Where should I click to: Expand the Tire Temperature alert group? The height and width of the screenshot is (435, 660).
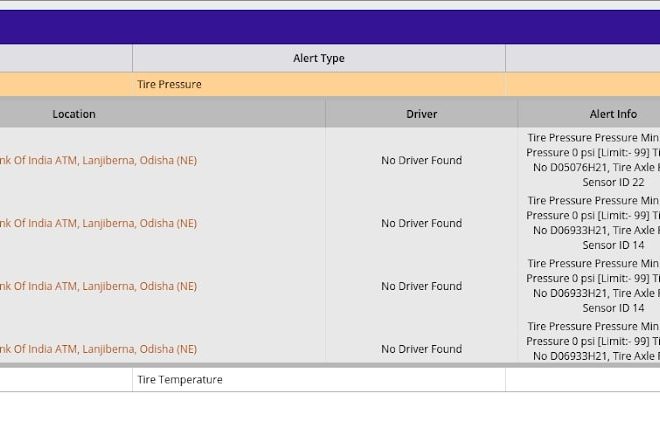point(179,380)
